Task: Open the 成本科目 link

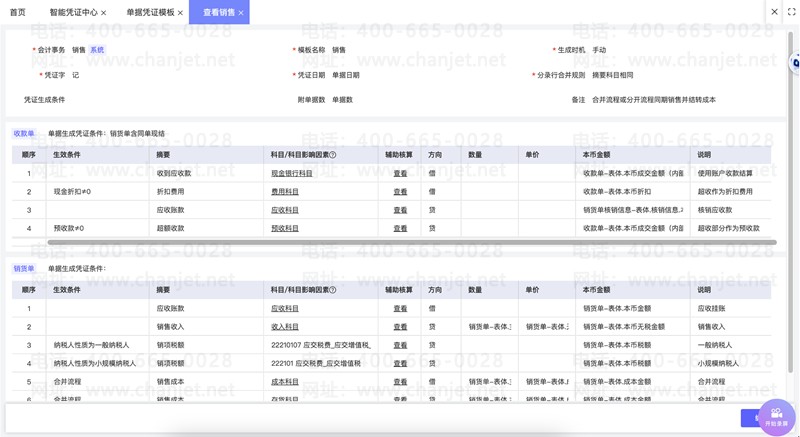Action: coord(285,382)
